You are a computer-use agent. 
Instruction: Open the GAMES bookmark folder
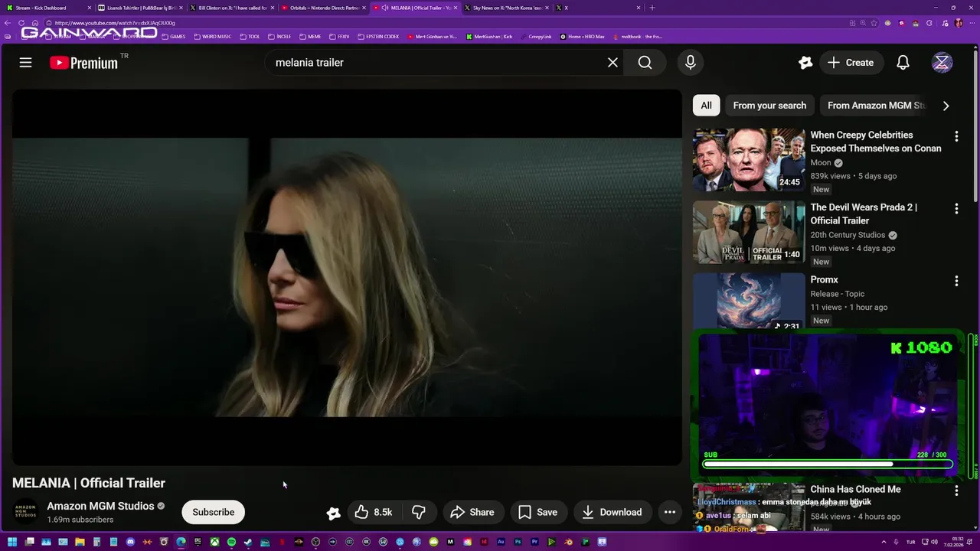174,37
